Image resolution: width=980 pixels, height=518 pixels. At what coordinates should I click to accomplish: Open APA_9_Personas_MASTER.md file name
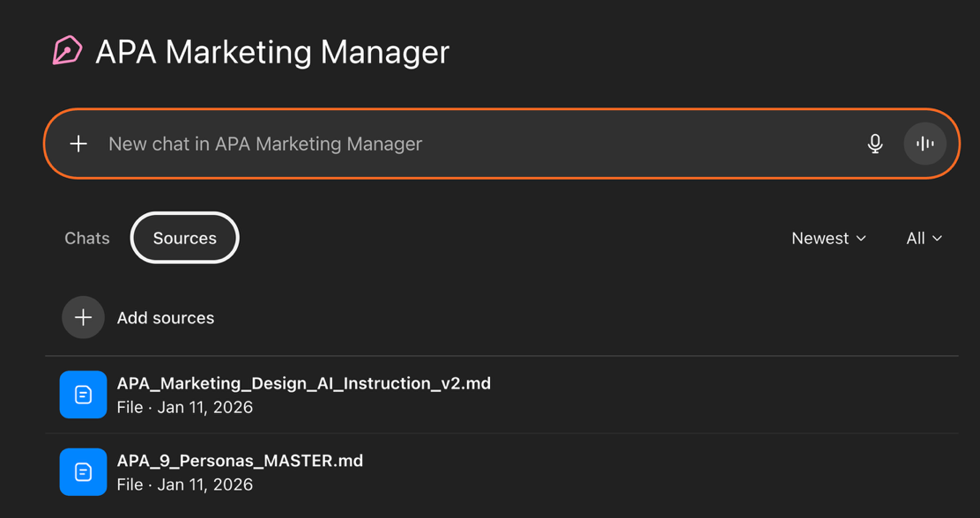coord(240,461)
